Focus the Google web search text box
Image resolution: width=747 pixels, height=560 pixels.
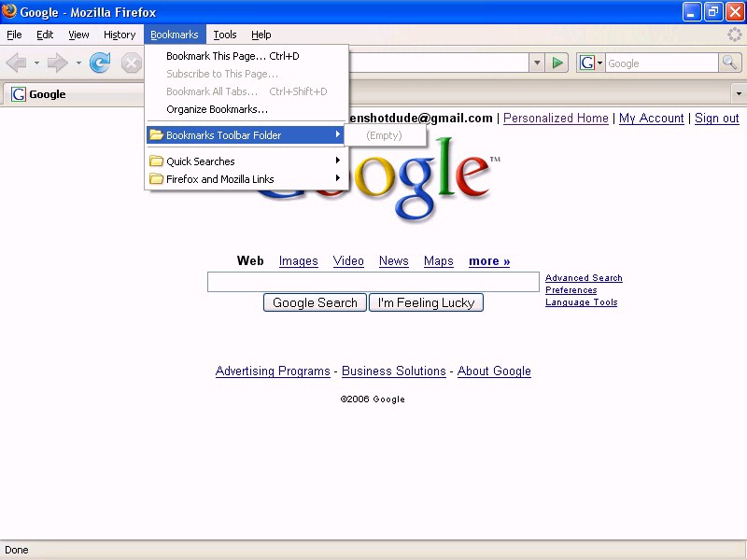373,282
